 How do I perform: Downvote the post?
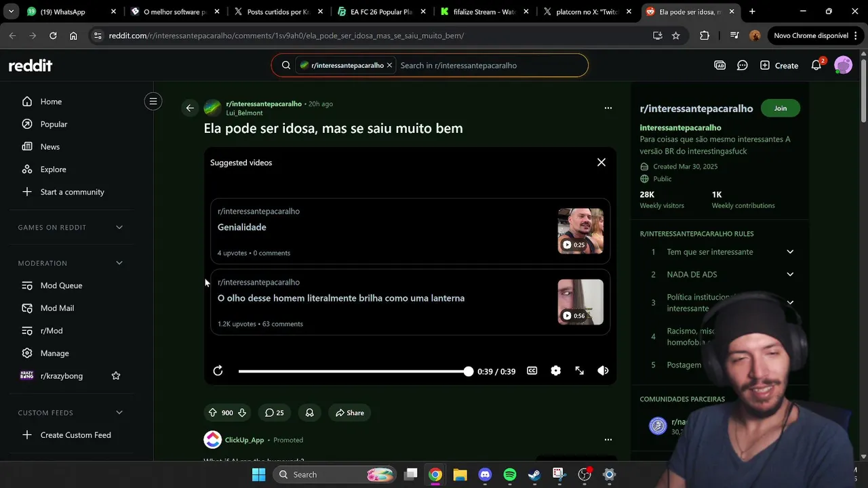pos(242,413)
